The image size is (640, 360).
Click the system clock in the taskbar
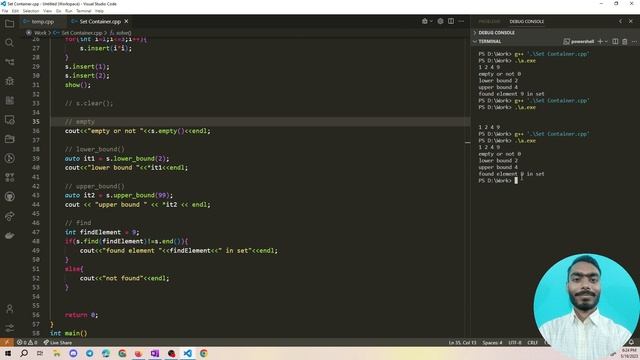point(629,353)
